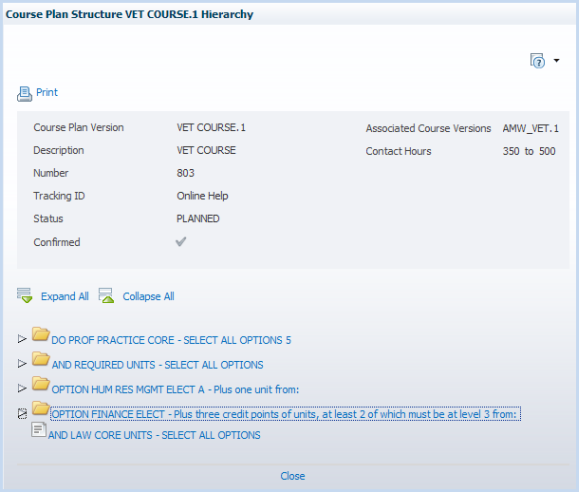
Task: Expand the DO PROF PRACTICE CORE node
Action: click(22, 339)
